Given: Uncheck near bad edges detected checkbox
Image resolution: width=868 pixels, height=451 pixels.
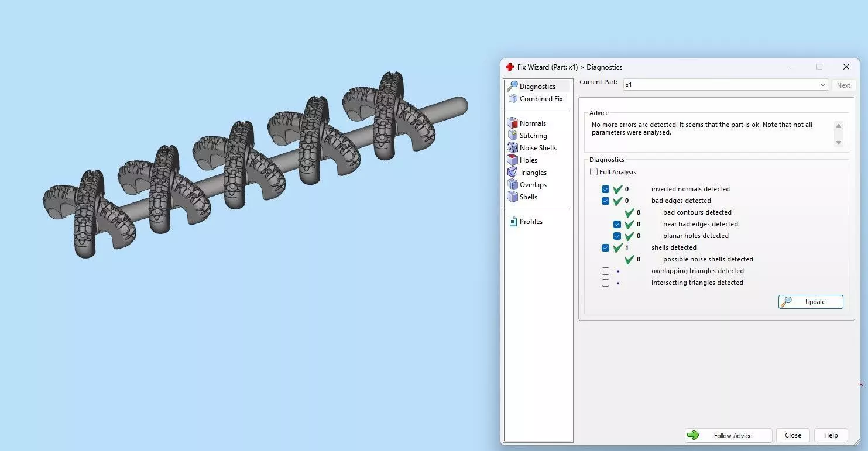Looking at the screenshot, I should 617,225.
